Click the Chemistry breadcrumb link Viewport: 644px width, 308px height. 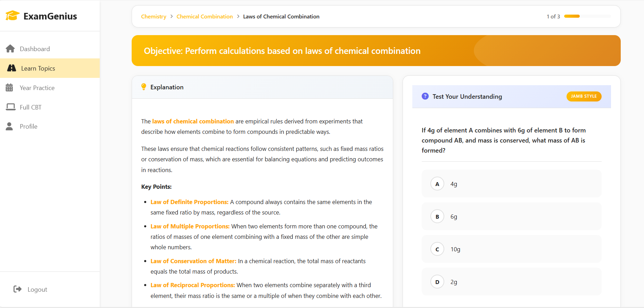[x=154, y=16]
